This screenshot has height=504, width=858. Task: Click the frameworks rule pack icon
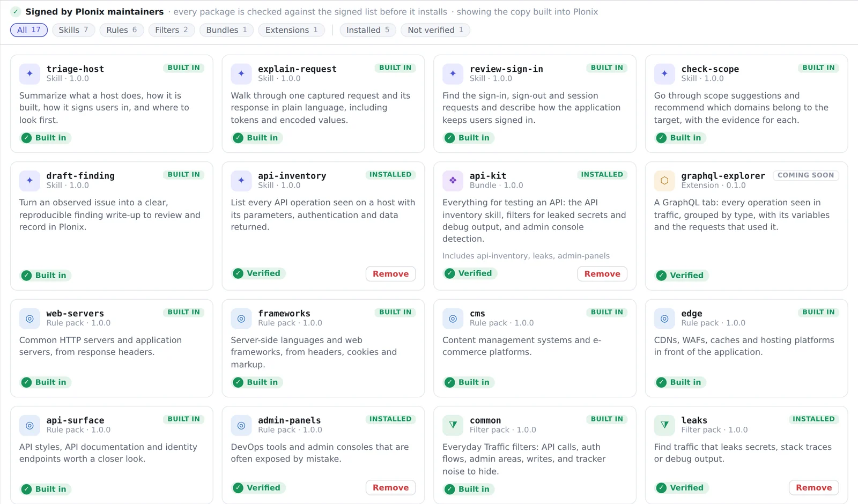[x=241, y=318]
